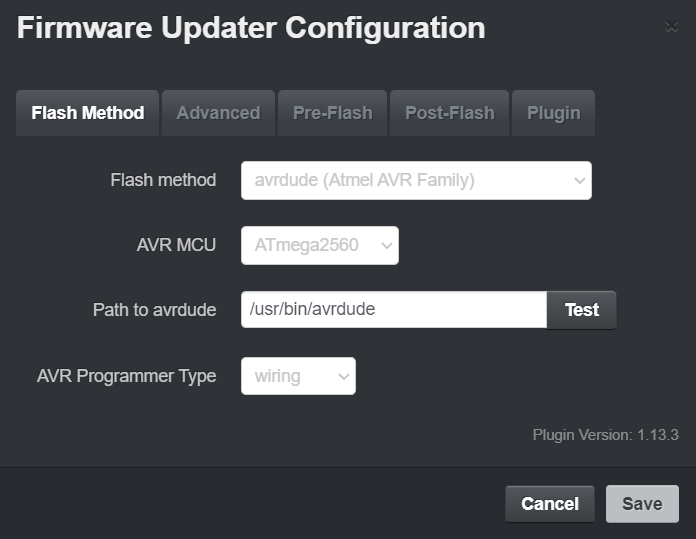The image size is (696, 539).
Task: Open the avrdude Flash method dropdown
Action: click(415, 181)
